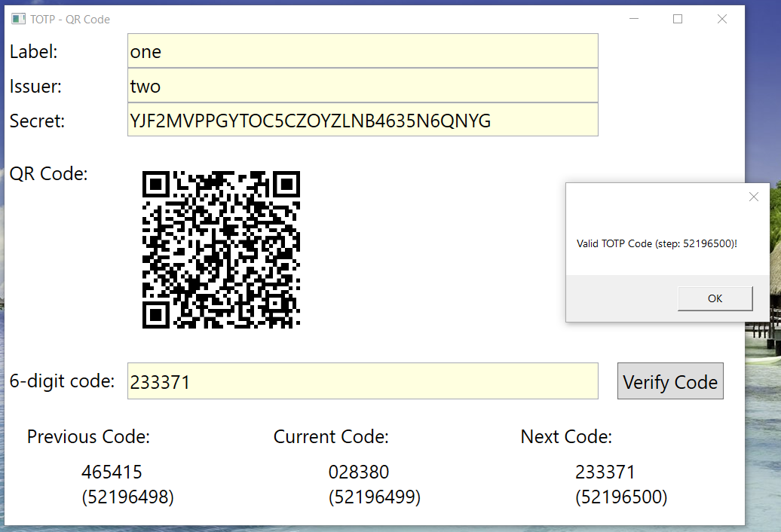Click the previous code value 465415
The image size is (781, 532).
point(112,472)
